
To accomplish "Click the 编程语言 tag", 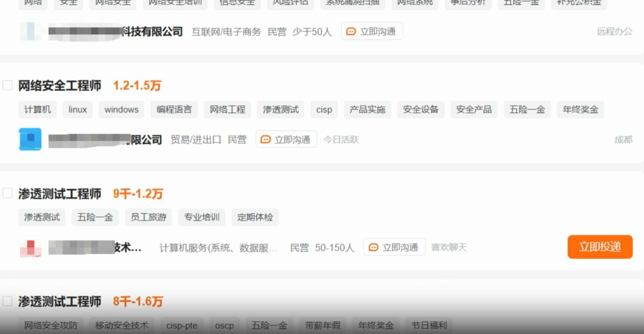I will click(x=174, y=109).
